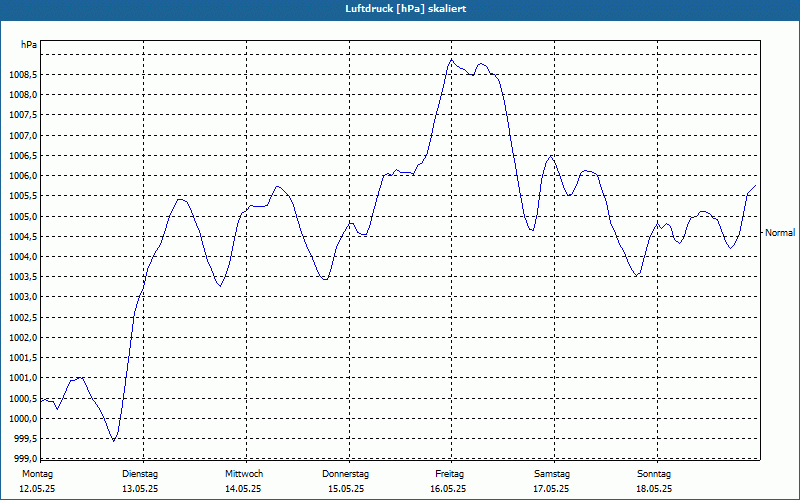Image resolution: width=800 pixels, height=500 pixels.
Task: Click the date 13.05.25
Action: coord(140,489)
